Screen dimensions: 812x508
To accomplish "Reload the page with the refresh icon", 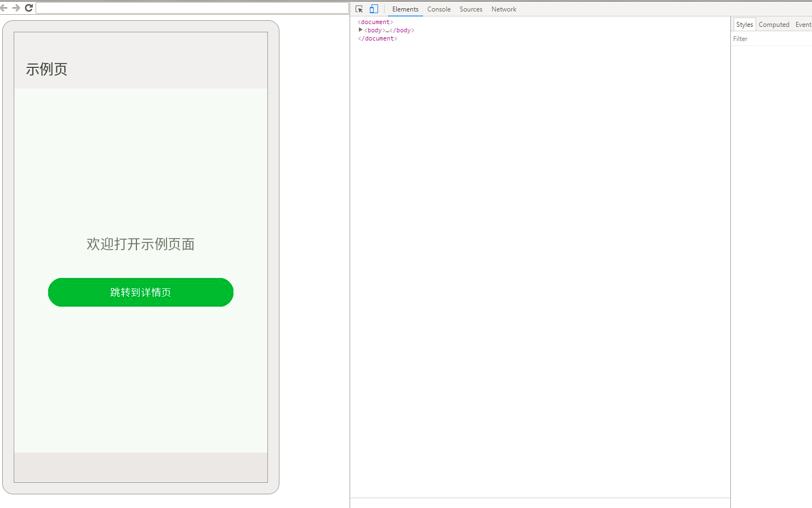I will (29, 8).
